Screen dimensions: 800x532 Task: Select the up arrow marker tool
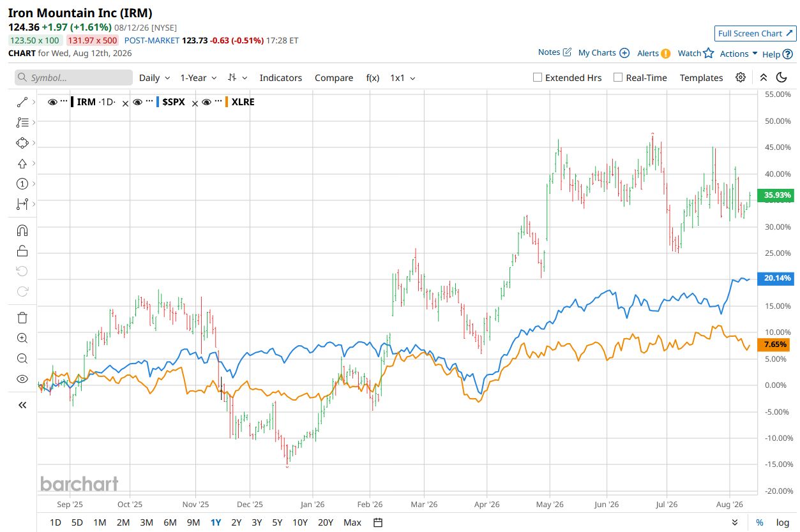point(22,163)
